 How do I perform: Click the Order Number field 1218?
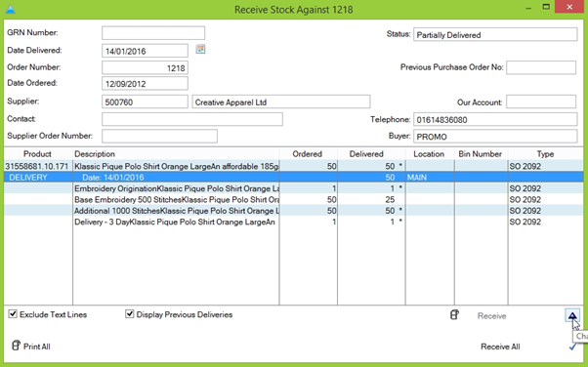(145, 68)
